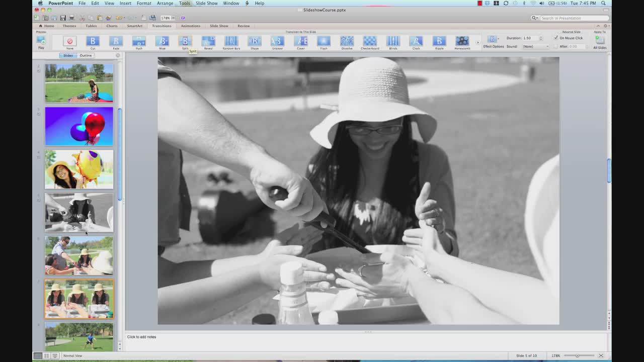Image resolution: width=644 pixels, height=362 pixels.
Task: Select the balloons slide thumbnail
Action: click(79, 126)
